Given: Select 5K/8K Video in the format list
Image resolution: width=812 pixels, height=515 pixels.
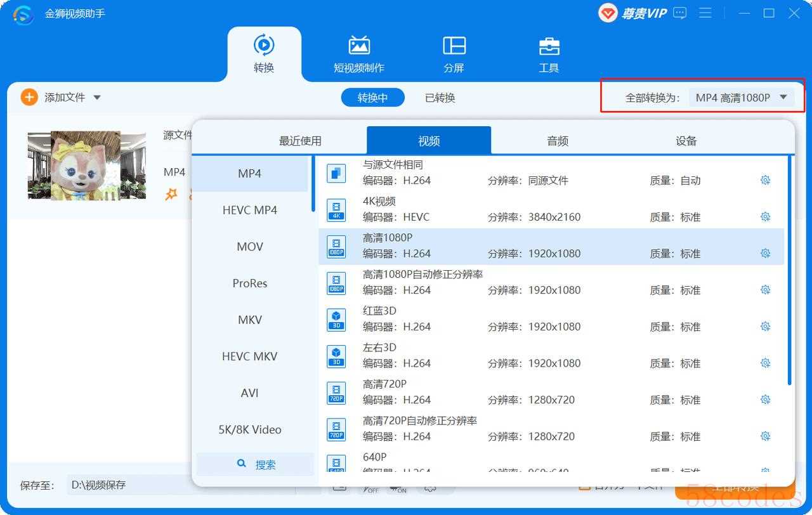Looking at the screenshot, I should tap(250, 429).
